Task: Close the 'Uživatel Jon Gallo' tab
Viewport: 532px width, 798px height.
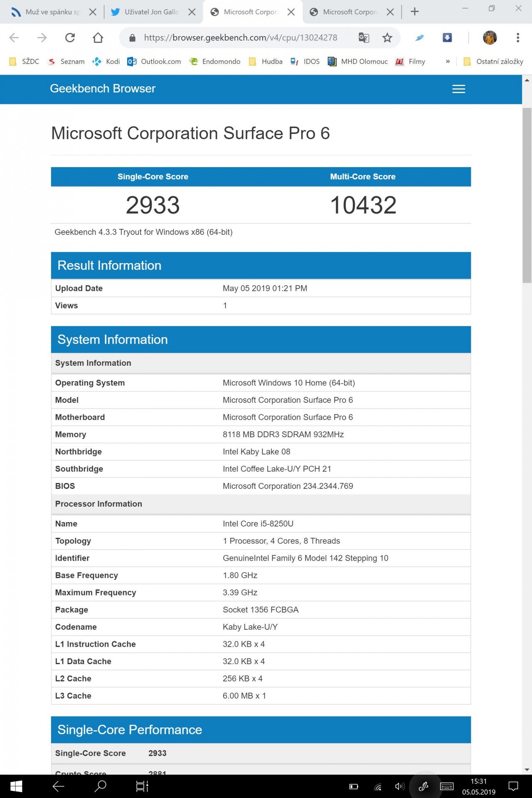Action: [x=192, y=12]
